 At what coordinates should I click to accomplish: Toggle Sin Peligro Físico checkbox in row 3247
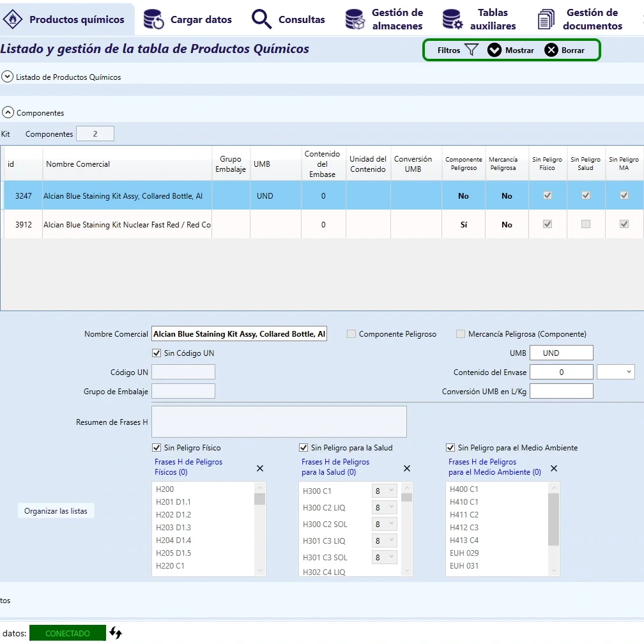(x=548, y=195)
